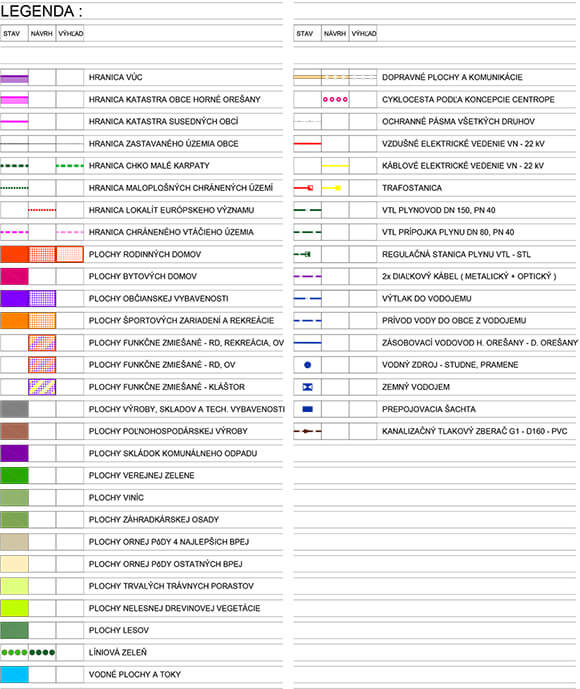This screenshot has height=689, width=580.
Task: Click the magenta PLOCHY BYTOVÝCH DOMOV swatch
Action: tap(14, 276)
